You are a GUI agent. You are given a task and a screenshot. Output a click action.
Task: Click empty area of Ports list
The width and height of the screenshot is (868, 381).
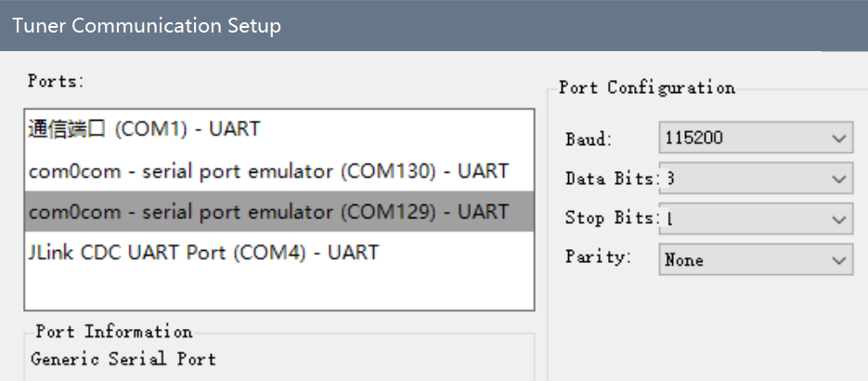[279, 291]
